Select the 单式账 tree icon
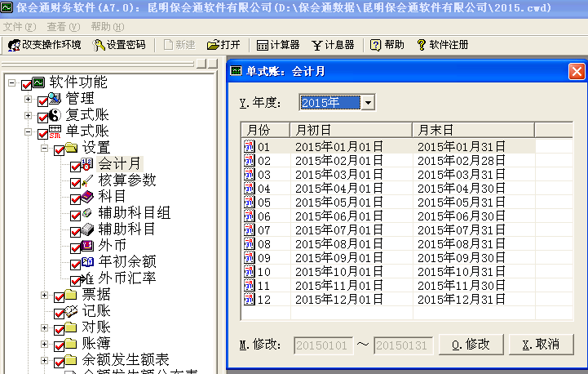This screenshot has width=588, height=374. coord(55,131)
